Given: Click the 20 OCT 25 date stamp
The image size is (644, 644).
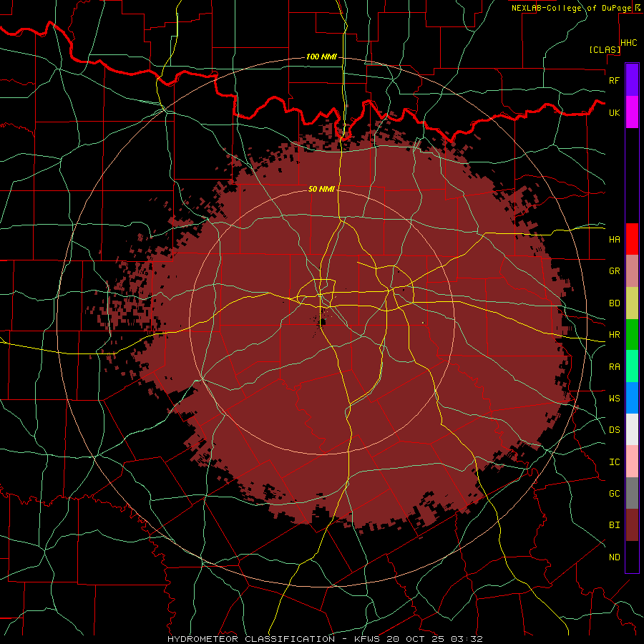Looking at the screenshot, I should pos(416,639).
